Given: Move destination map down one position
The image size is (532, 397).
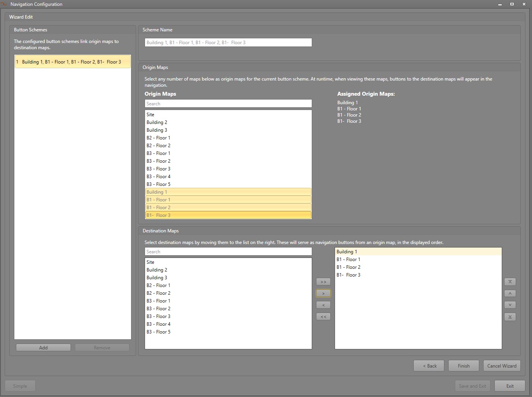Looking at the screenshot, I should (510, 305).
